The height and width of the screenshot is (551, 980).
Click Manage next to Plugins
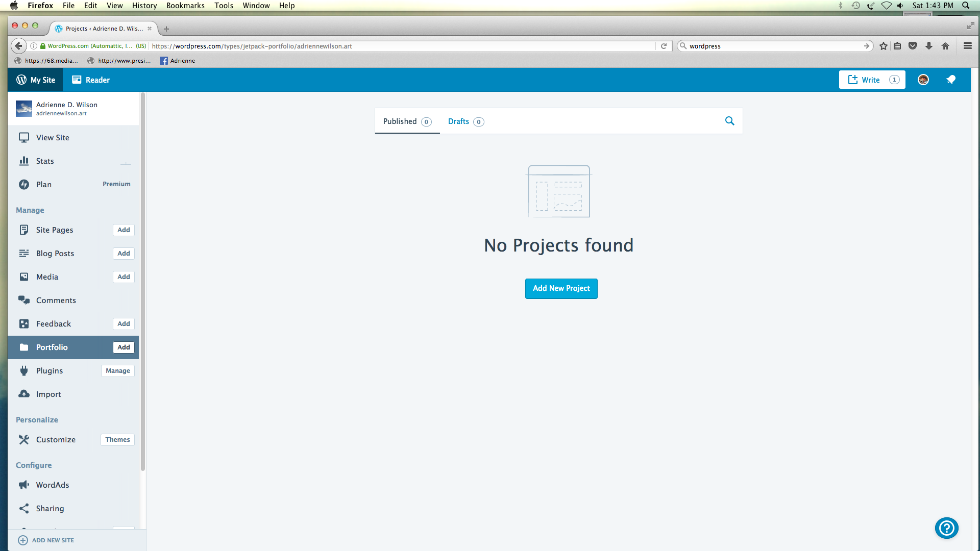118,371
